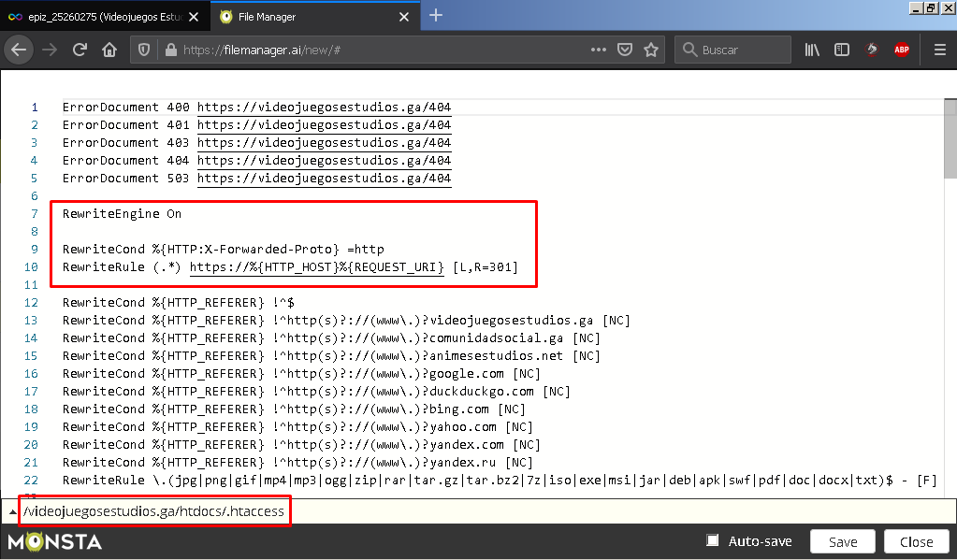Reload the current page
957x560 pixels.
pos(80,50)
